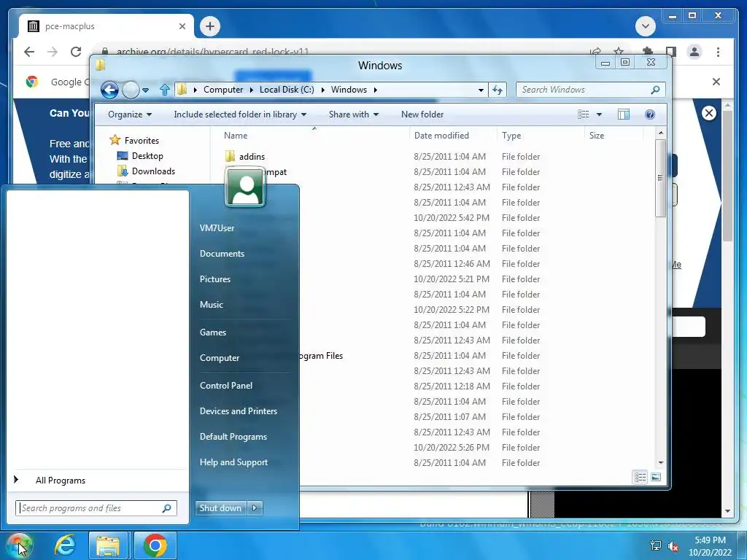Click the volume muted tray icon
Viewport: 747px width, 560px height.
pyautogui.click(x=673, y=545)
